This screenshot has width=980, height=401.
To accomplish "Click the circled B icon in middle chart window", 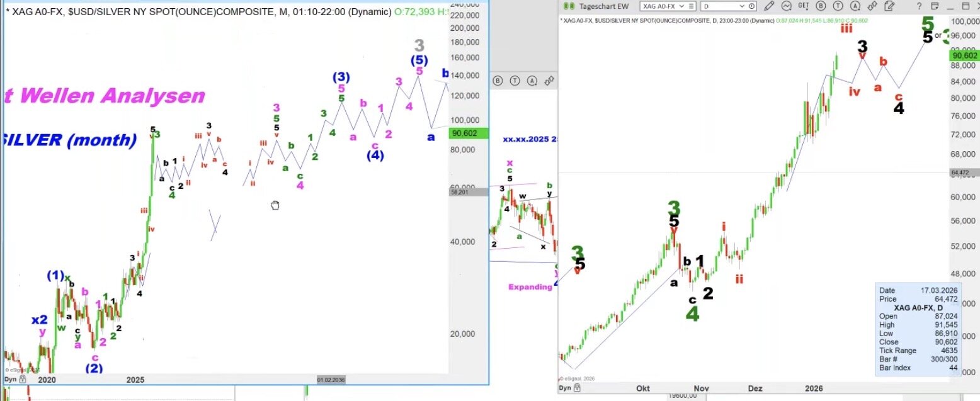I will [x=498, y=81].
